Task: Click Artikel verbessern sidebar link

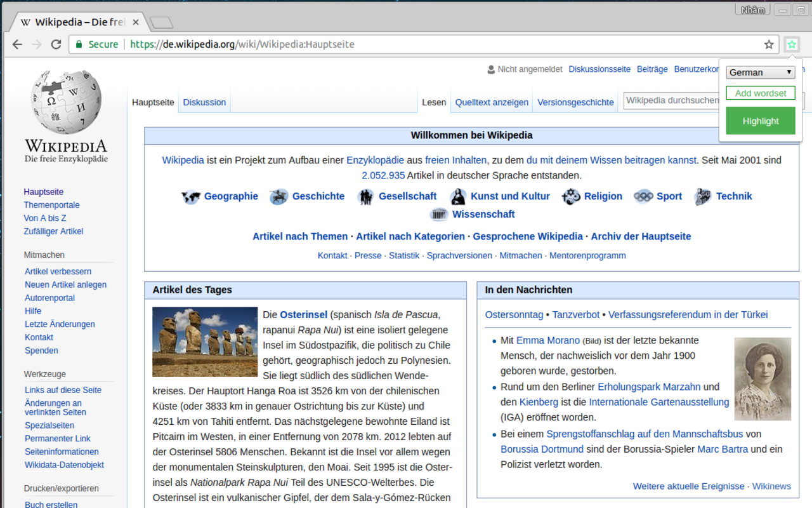Action: 58,272
